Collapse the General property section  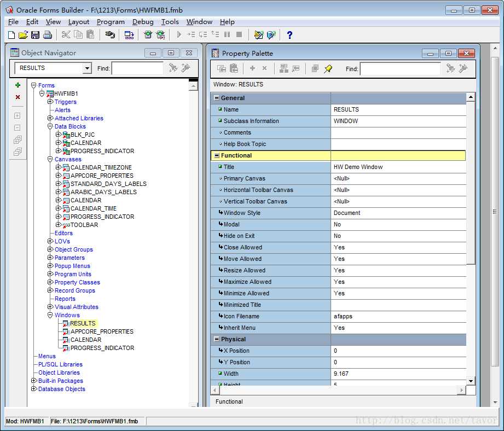pos(217,98)
